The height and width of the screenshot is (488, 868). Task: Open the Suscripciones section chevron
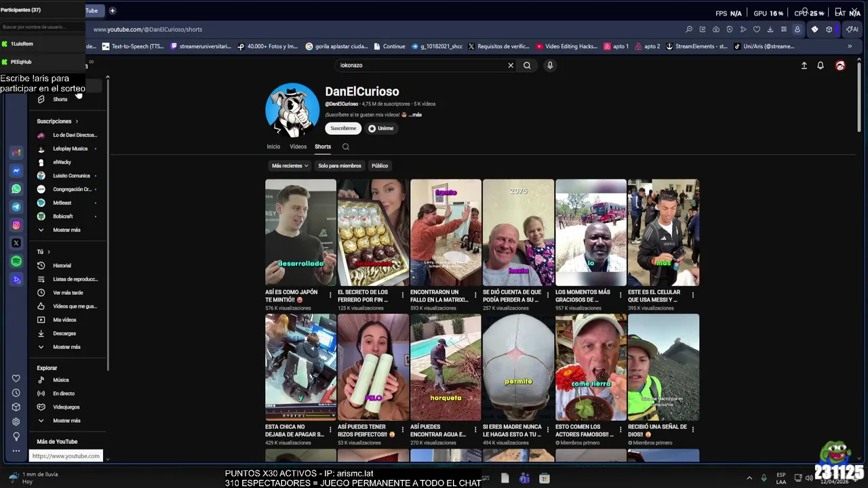click(77, 121)
